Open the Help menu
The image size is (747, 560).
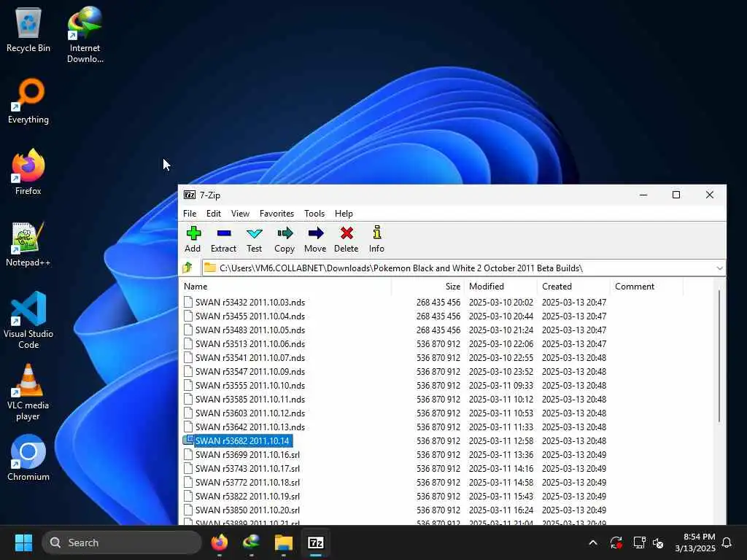click(344, 214)
